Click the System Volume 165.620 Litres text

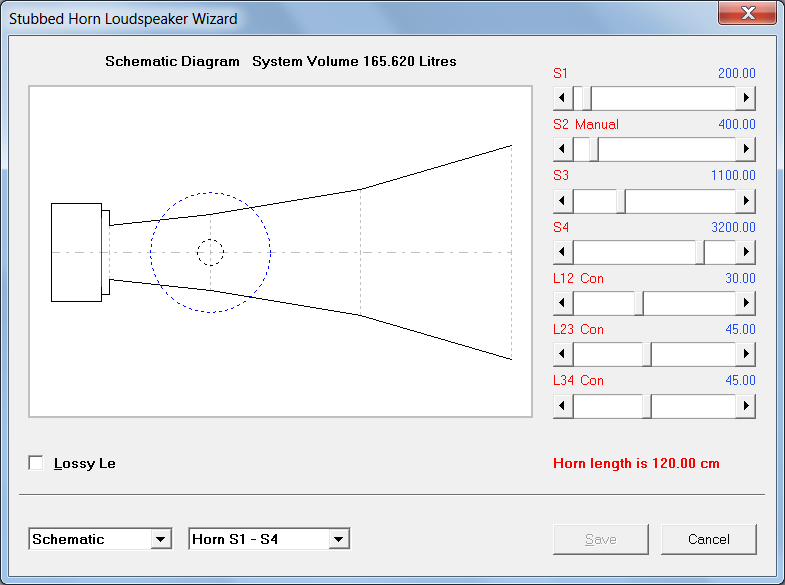(x=354, y=61)
